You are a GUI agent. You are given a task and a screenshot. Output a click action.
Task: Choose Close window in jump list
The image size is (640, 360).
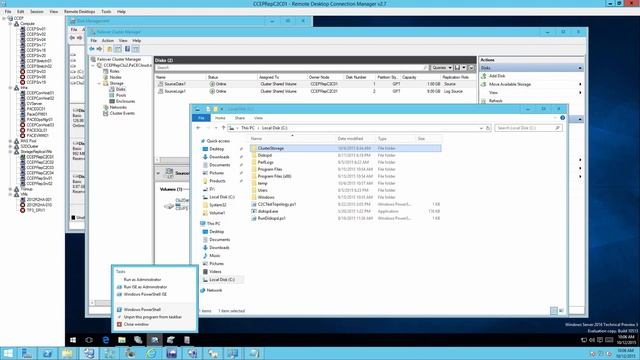pyautogui.click(x=136, y=324)
